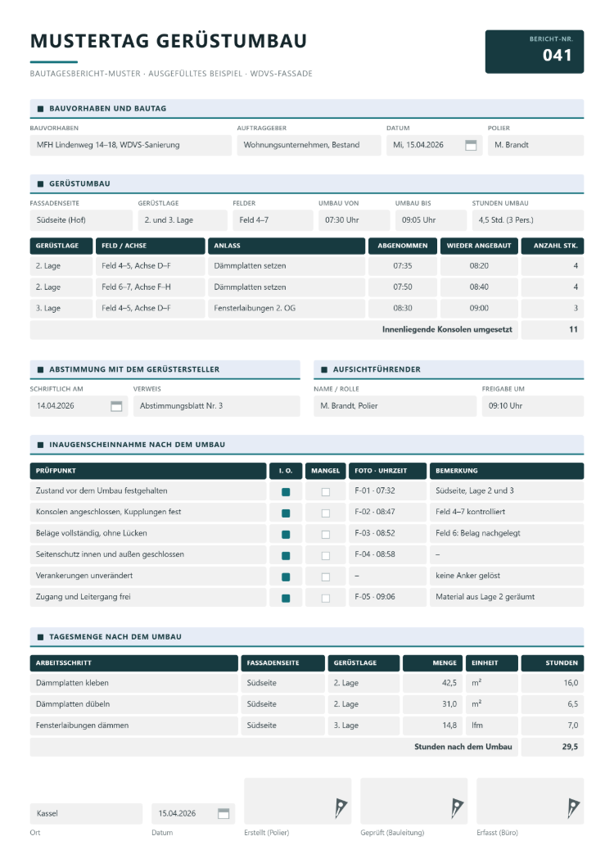The width and height of the screenshot is (614, 868).
Task: Toggle i. O. checkbox for Zugang und Leitergang
Action: click(286, 598)
